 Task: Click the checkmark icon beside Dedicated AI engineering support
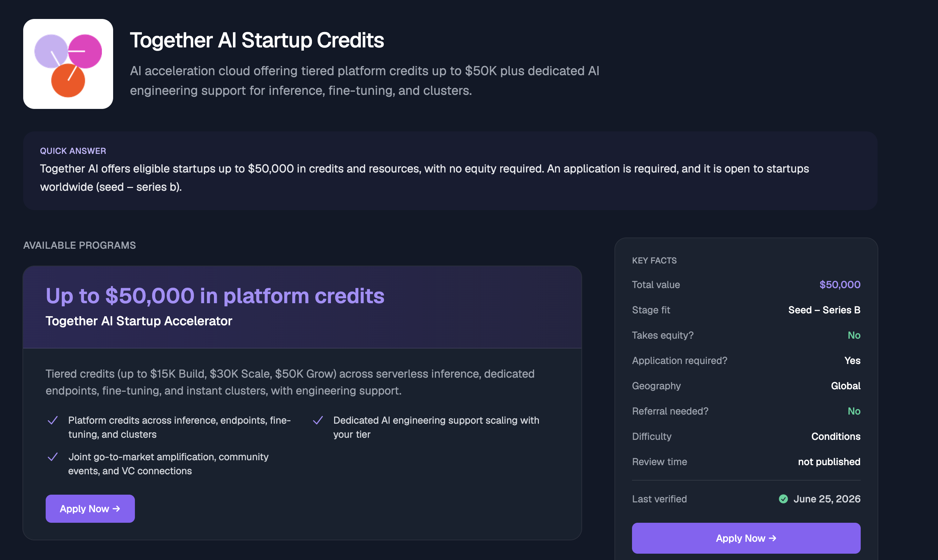click(x=318, y=421)
